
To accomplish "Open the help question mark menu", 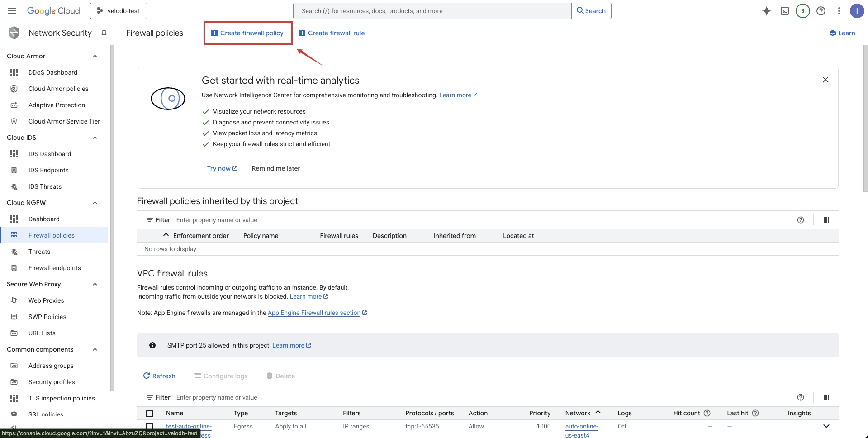I will 821,11.
